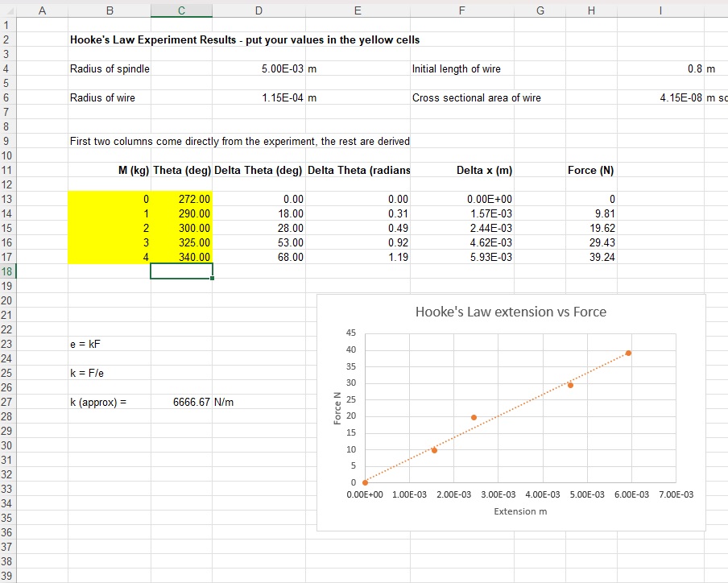
Task: Select the 'k = F/e' cell
Action: tap(110, 373)
